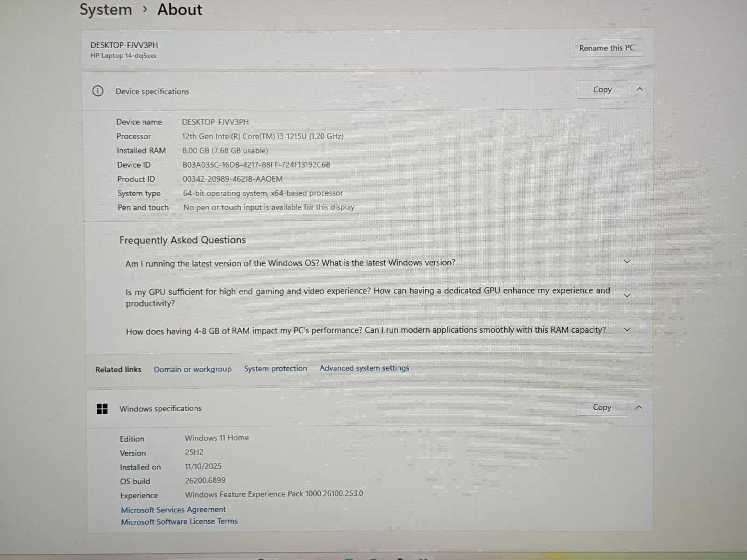Expand the latest Windows version FAQ

click(627, 262)
